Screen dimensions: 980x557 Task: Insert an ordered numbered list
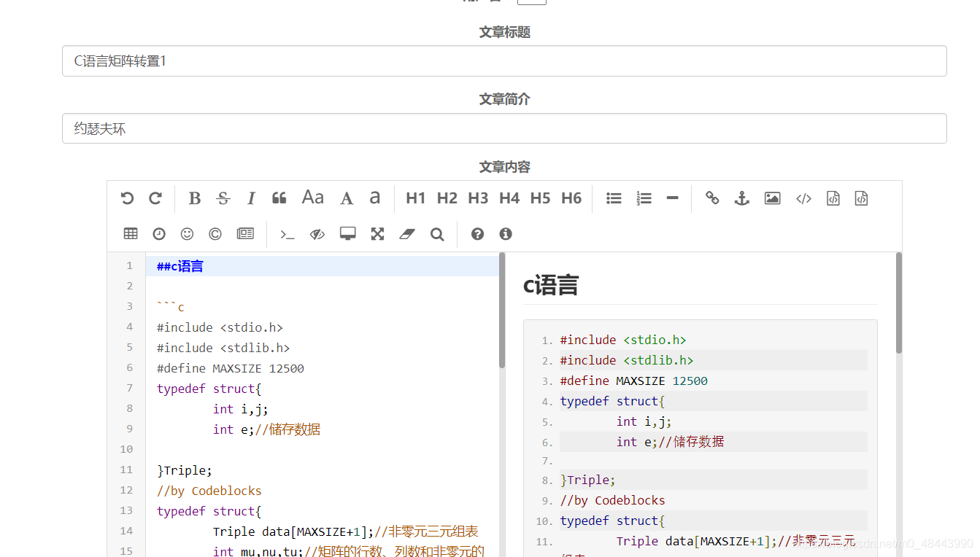644,198
